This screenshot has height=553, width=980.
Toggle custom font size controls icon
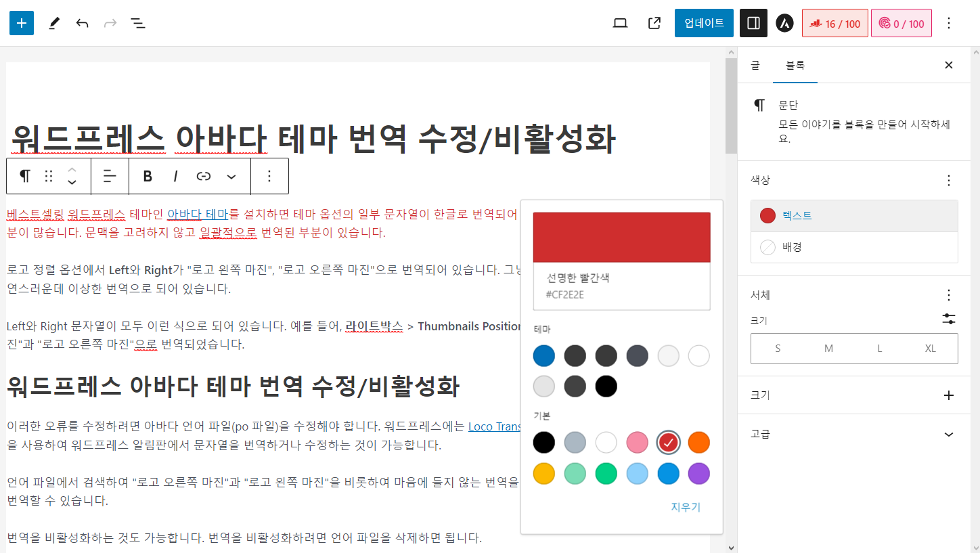(x=949, y=319)
